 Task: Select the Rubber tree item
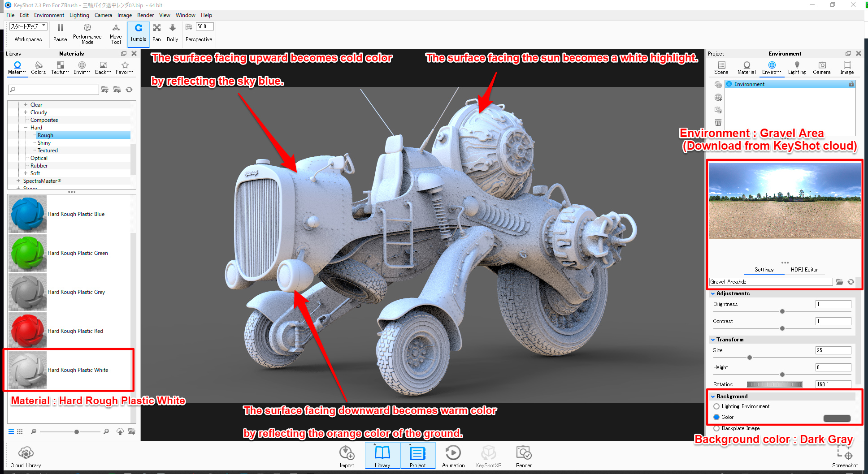pyautogui.click(x=39, y=166)
